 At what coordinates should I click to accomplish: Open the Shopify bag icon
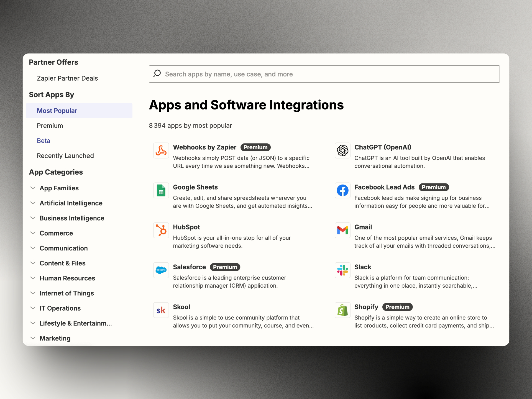(342, 310)
